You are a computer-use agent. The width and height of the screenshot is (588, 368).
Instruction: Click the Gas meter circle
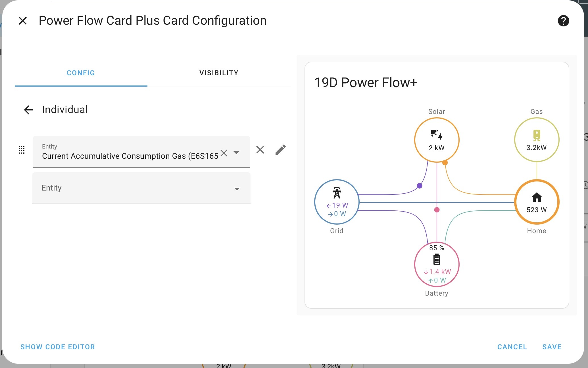pos(537,140)
